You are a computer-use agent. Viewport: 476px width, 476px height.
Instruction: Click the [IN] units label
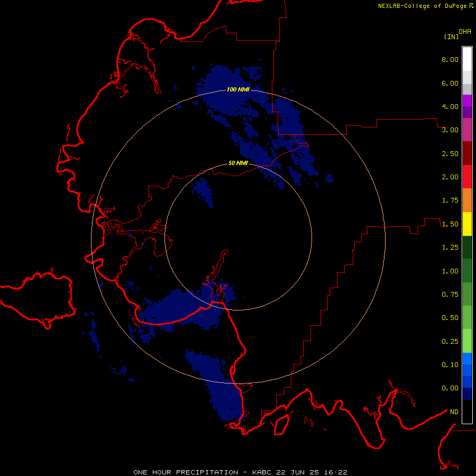tap(451, 36)
